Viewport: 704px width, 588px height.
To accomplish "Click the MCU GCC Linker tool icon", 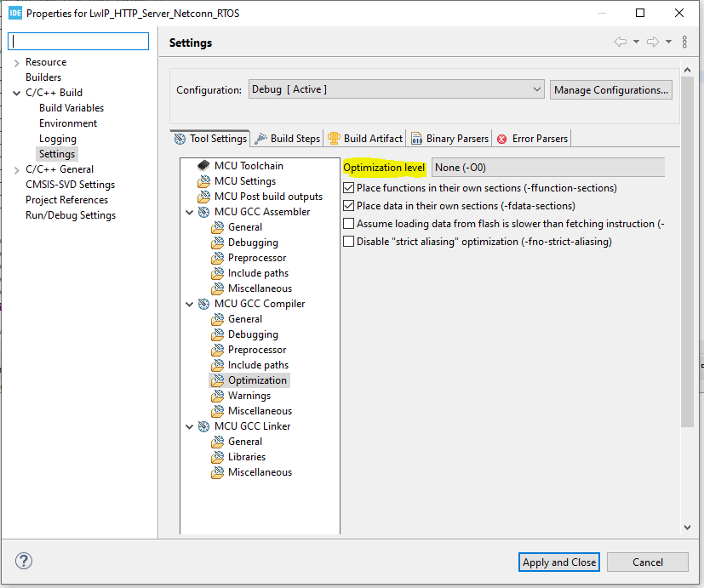I will [x=203, y=426].
